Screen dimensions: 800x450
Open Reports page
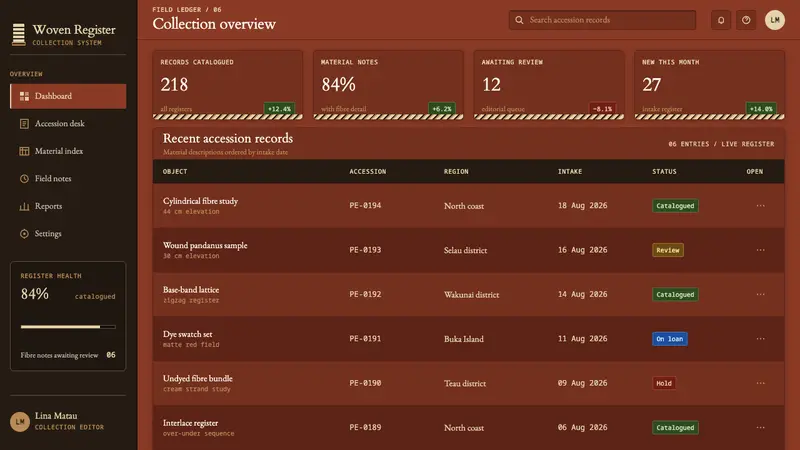[x=68, y=206]
